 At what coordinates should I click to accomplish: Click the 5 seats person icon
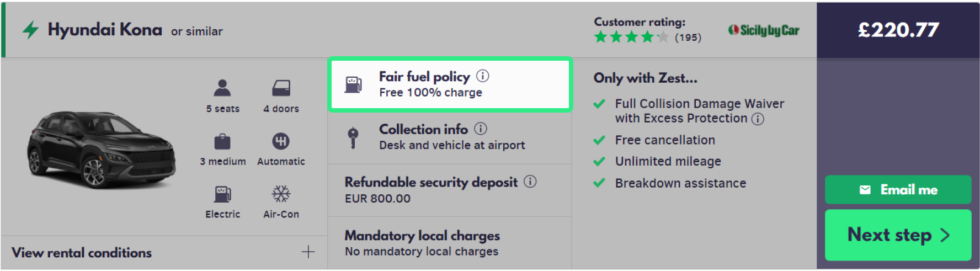(x=222, y=88)
